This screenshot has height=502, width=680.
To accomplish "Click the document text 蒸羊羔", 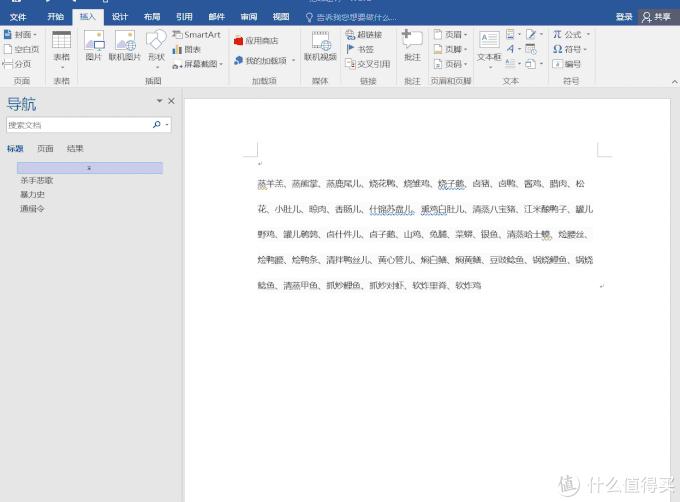I will [x=270, y=184].
